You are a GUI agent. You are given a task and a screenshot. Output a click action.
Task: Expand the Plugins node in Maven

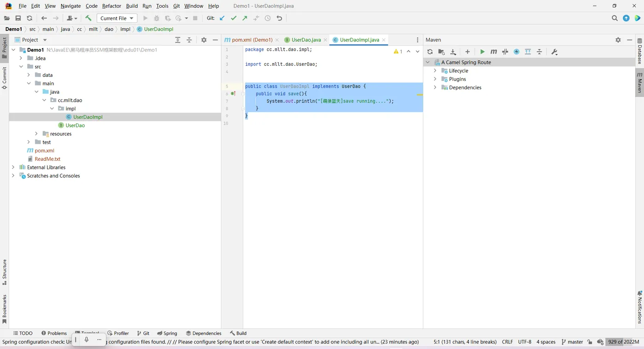[x=435, y=79]
